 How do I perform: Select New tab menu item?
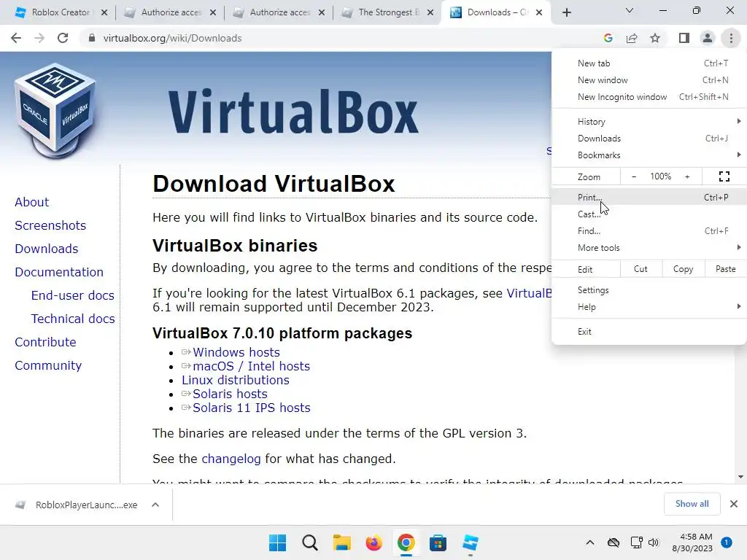point(649,63)
